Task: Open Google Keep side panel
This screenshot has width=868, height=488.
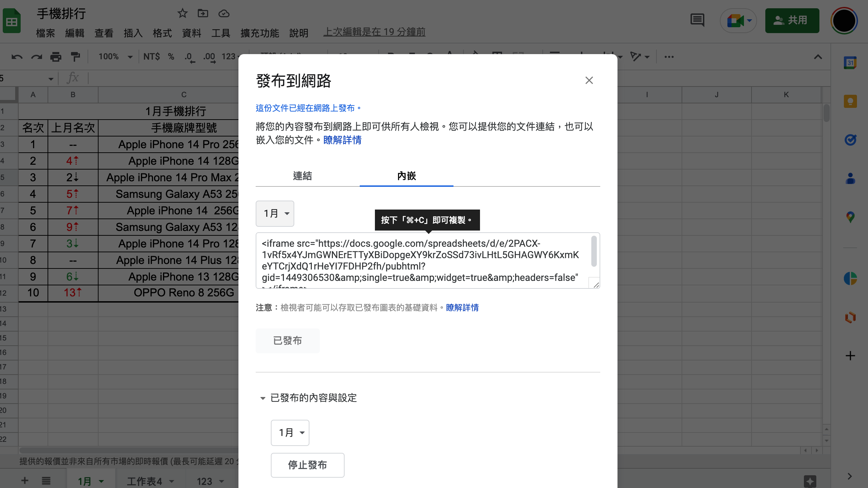Action: pos(850,101)
